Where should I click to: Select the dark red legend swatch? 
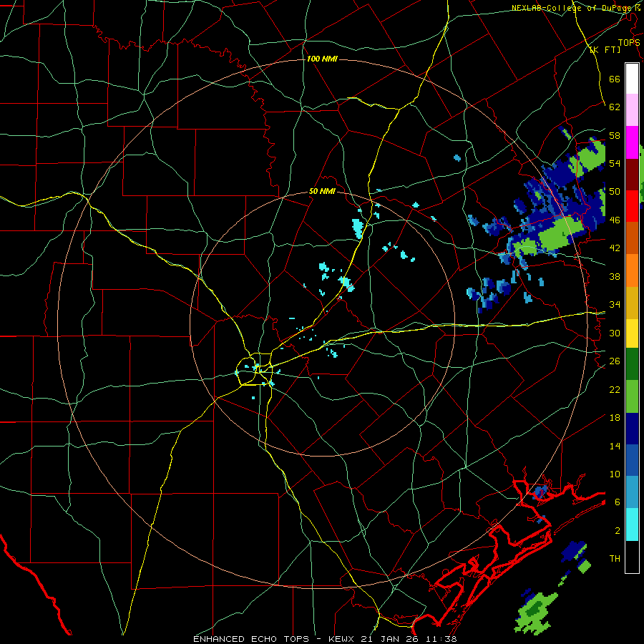pos(632,174)
